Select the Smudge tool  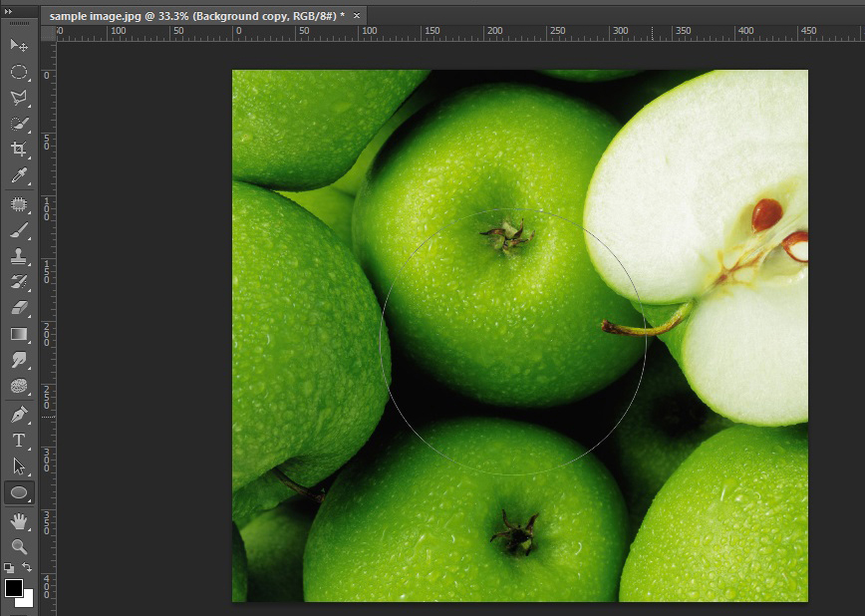click(x=19, y=360)
